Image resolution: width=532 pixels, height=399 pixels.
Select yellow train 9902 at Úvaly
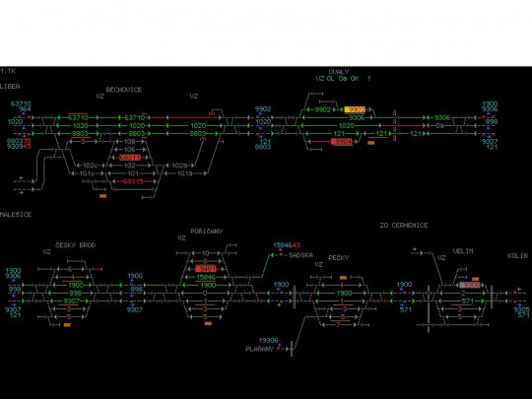click(x=355, y=109)
